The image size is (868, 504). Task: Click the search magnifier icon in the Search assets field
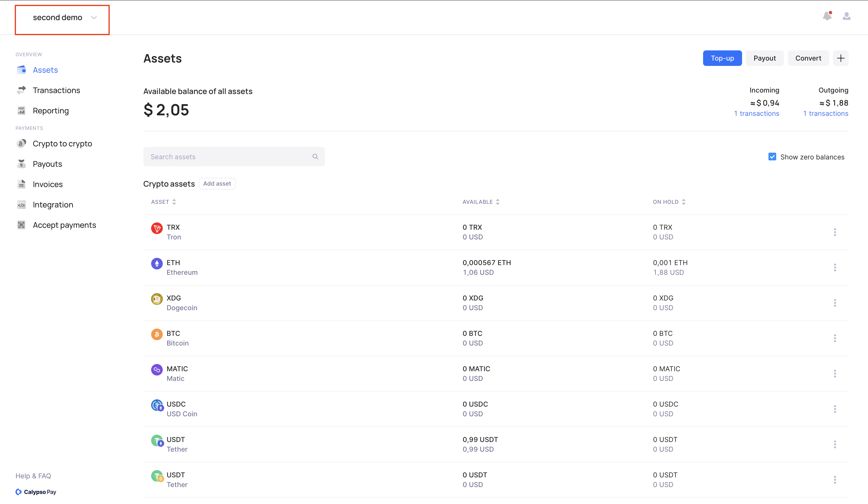[x=315, y=157]
